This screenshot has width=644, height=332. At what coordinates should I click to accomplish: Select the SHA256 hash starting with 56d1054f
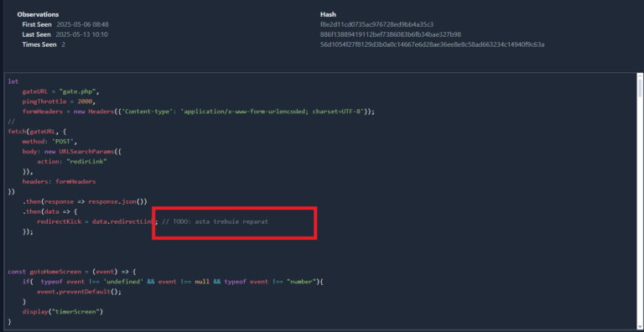432,44
